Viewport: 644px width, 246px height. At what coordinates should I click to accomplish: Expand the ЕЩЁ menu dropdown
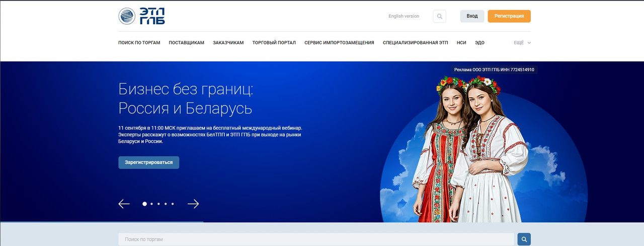point(522,43)
